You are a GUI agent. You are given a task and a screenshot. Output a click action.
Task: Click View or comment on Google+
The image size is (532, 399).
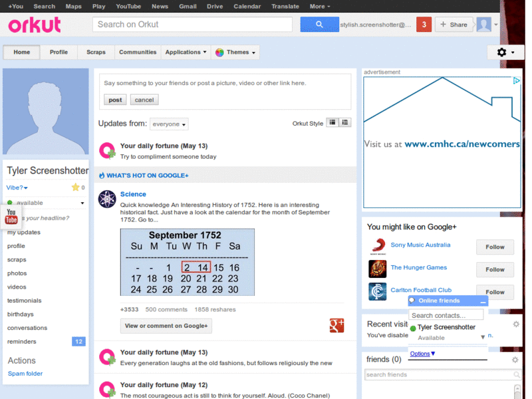[166, 326]
